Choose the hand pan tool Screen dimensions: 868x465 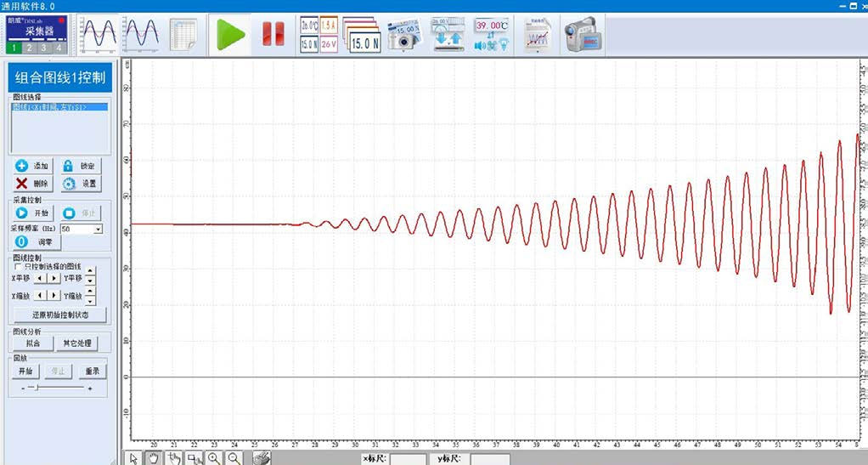point(154,458)
